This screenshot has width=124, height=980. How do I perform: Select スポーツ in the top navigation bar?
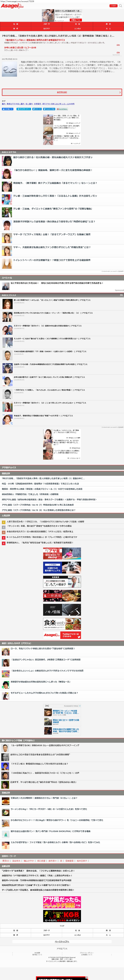click(47, 24)
